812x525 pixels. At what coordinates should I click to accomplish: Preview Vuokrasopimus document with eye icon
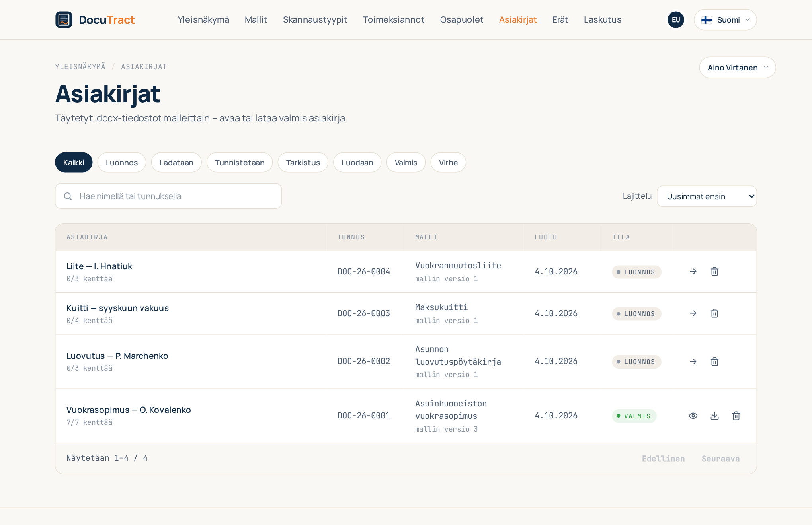pyautogui.click(x=693, y=416)
